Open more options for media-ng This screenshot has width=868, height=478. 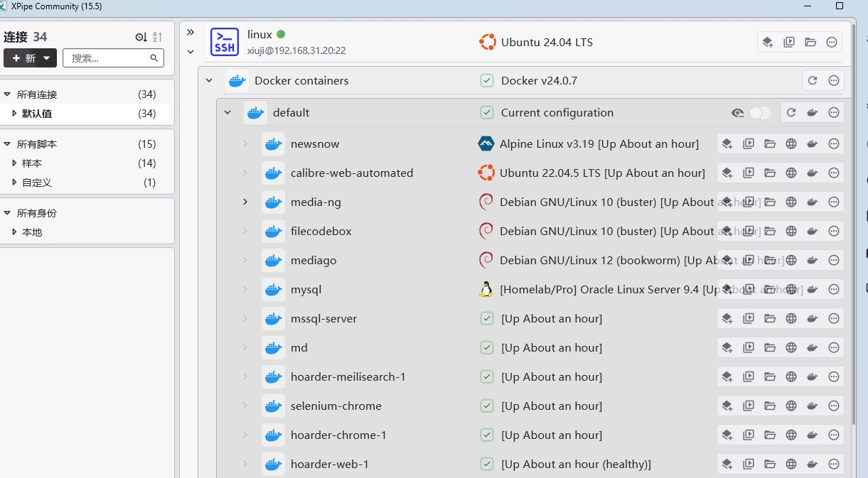[834, 202]
